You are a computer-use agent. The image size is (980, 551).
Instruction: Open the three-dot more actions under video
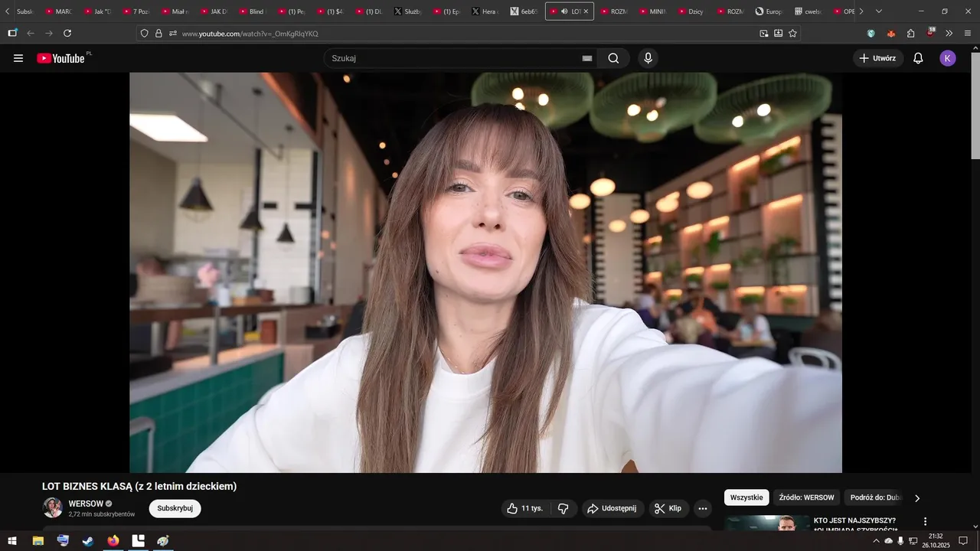703,508
